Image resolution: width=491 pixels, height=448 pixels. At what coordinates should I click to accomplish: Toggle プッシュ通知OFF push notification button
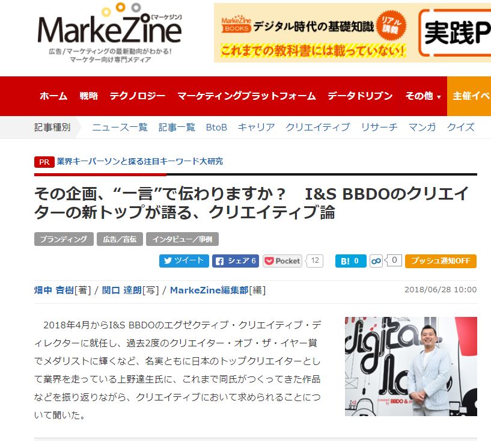pos(441,261)
